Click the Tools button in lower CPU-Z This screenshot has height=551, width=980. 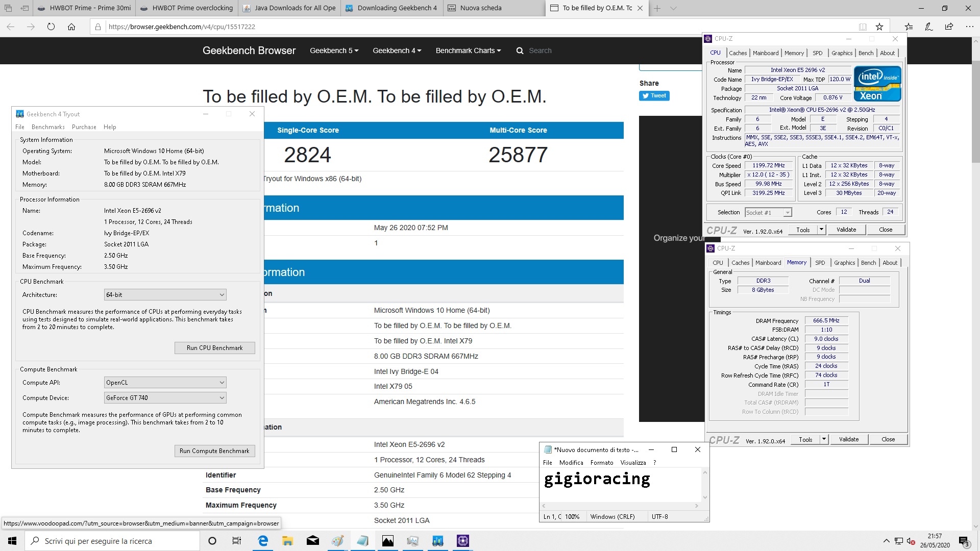point(805,439)
